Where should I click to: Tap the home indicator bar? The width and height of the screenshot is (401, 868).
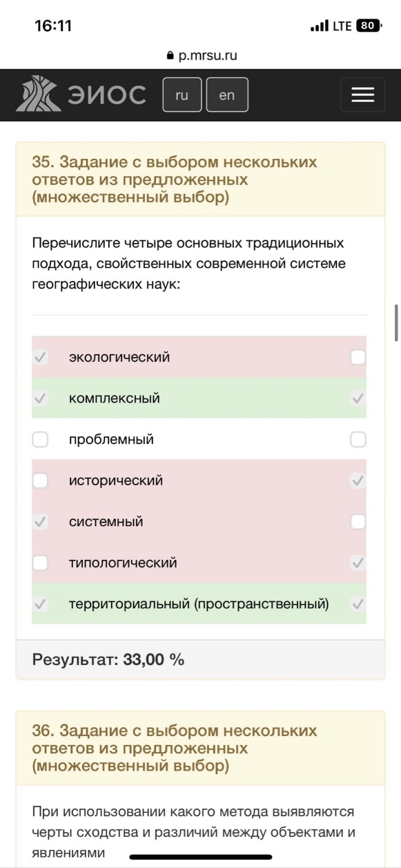coord(201,857)
